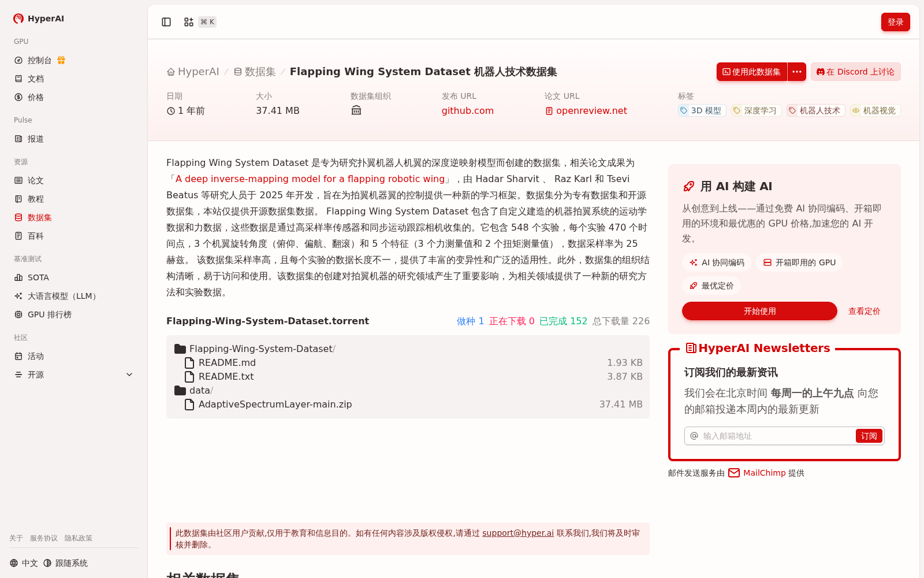Click the 开箱即用的 GPU chip
Screen dimensions: 924x578
(x=799, y=262)
